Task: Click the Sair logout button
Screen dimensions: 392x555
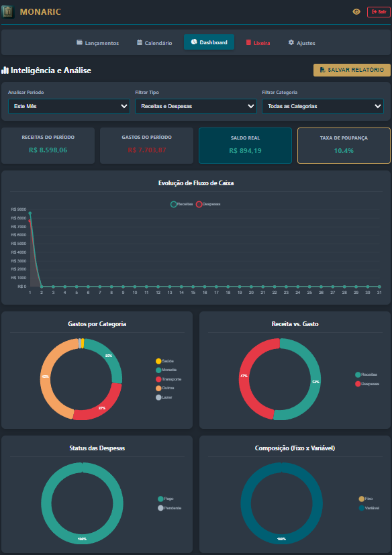Action: [379, 11]
